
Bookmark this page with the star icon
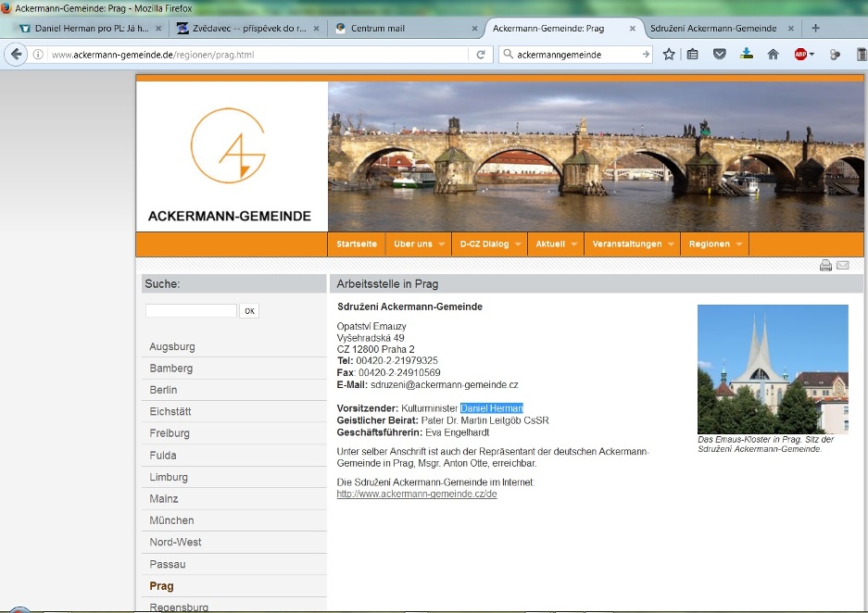click(x=669, y=55)
